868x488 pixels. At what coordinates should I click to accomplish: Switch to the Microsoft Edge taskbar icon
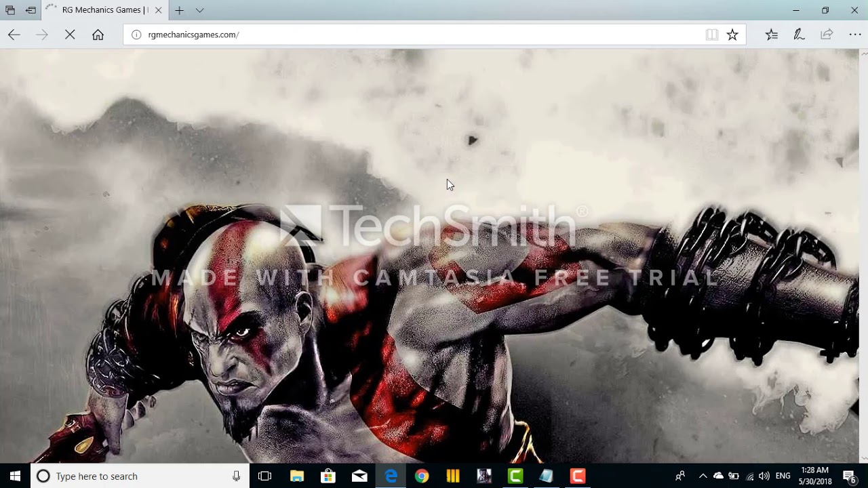[x=391, y=476]
